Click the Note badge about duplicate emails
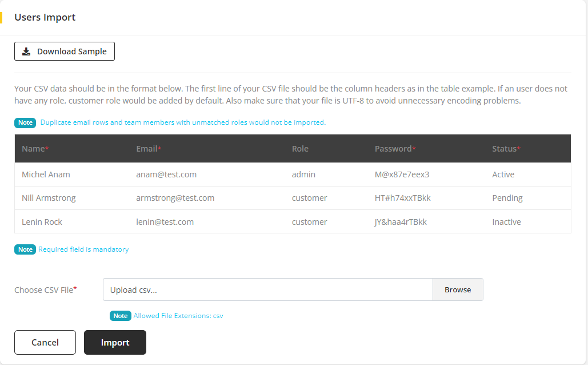Image resolution: width=588 pixels, height=365 pixels. coord(25,122)
